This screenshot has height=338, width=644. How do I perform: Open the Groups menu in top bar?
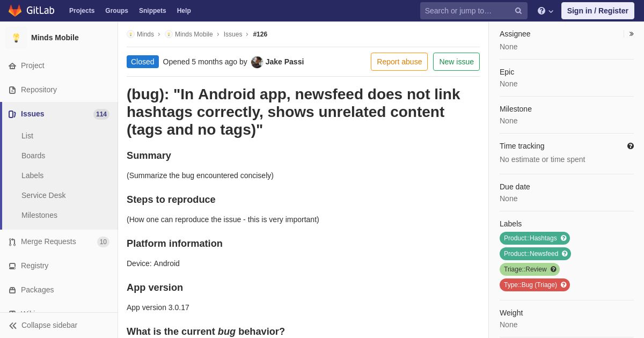click(x=116, y=11)
